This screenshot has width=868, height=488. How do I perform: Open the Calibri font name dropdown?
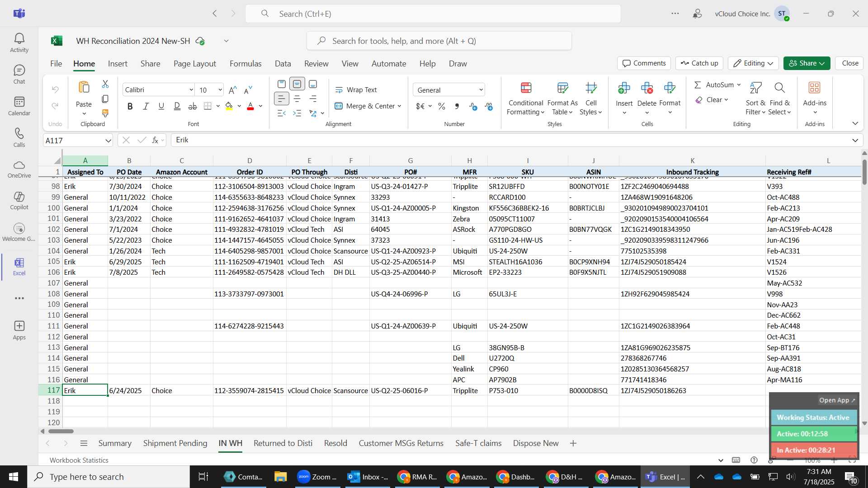(191, 90)
